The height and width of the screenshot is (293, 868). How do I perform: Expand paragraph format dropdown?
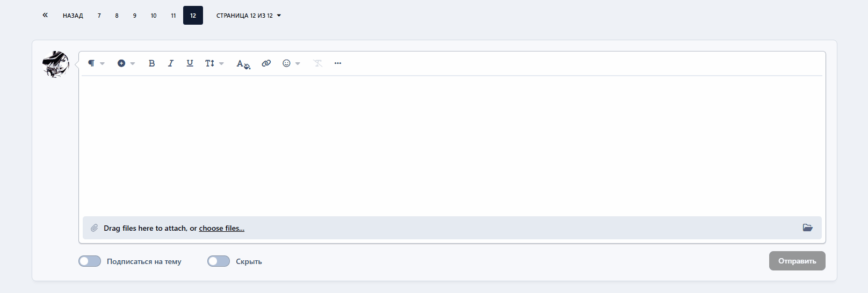96,63
